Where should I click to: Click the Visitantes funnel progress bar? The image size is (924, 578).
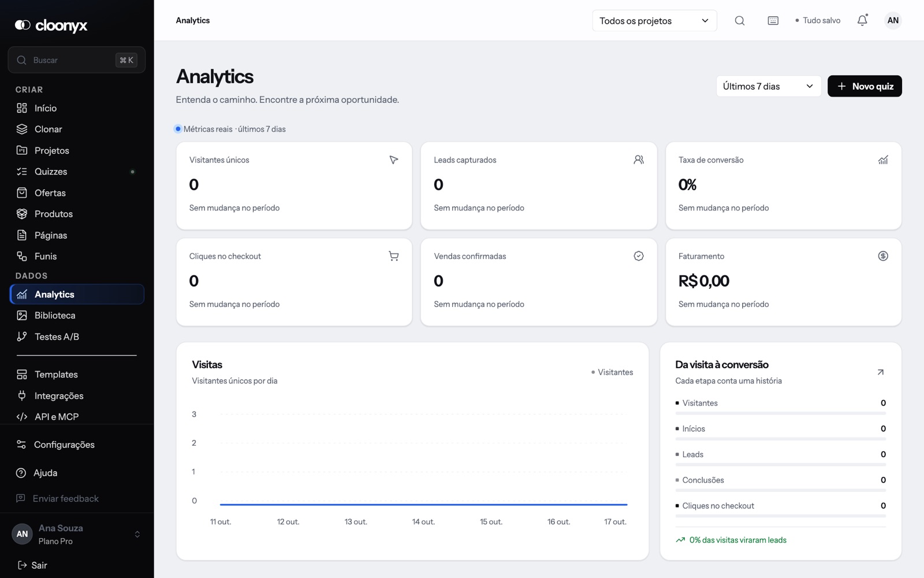[780, 413]
